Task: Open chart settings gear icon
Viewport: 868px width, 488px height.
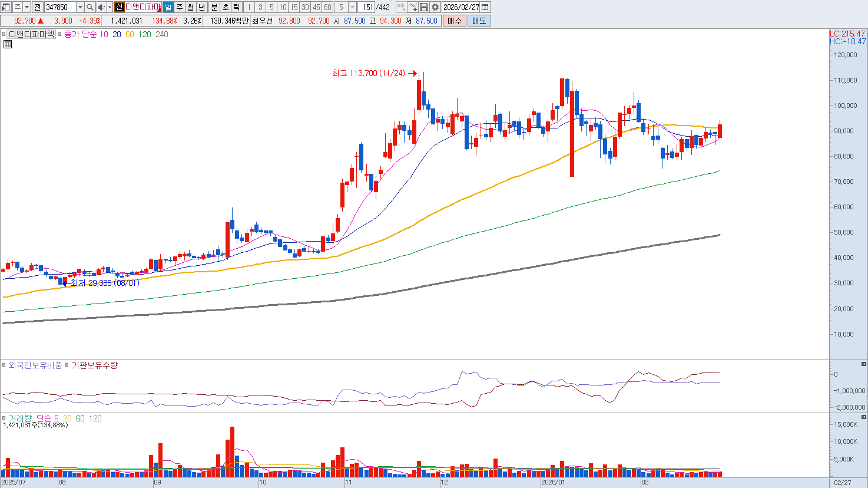Action: 435,7
